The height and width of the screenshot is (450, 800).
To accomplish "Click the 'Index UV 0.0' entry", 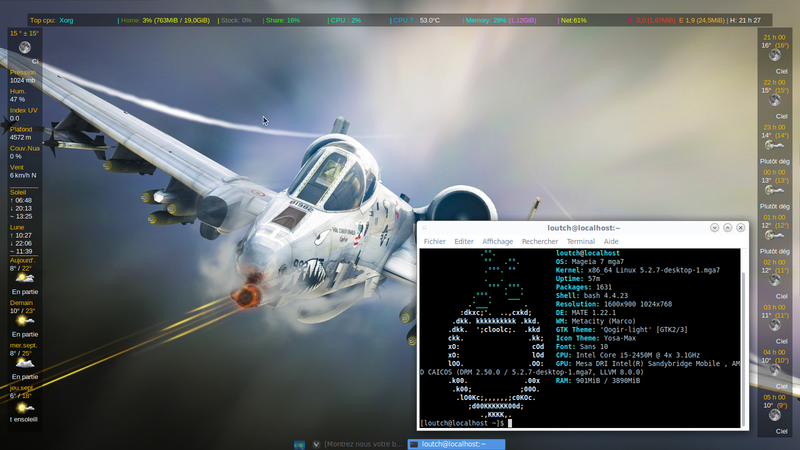I will click(23, 114).
